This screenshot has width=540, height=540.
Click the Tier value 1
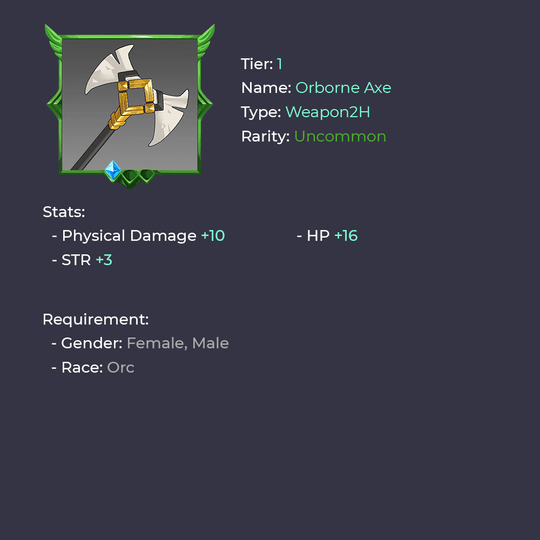click(279, 64)
